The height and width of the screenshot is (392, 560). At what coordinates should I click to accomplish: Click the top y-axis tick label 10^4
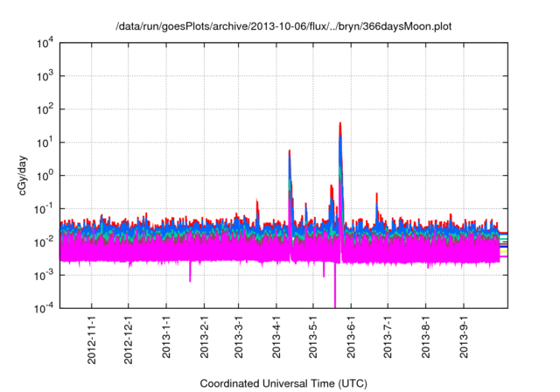tap(44, 43)
